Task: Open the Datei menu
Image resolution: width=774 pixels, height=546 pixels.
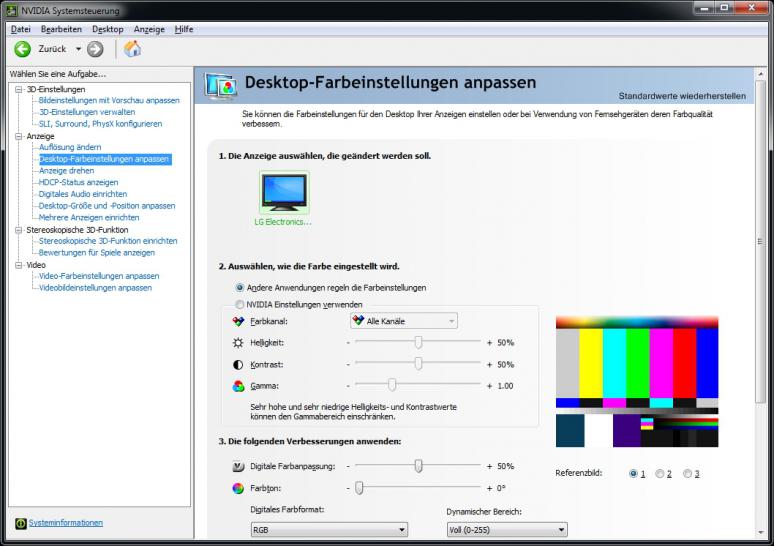Action: click(21, 29)
